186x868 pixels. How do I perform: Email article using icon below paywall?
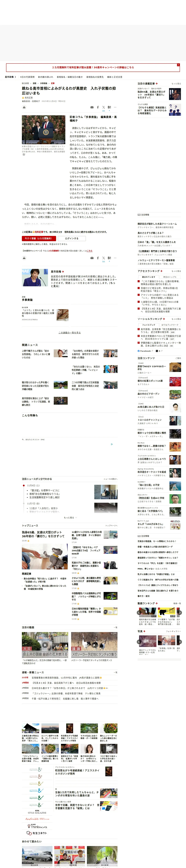pos(92,258)
